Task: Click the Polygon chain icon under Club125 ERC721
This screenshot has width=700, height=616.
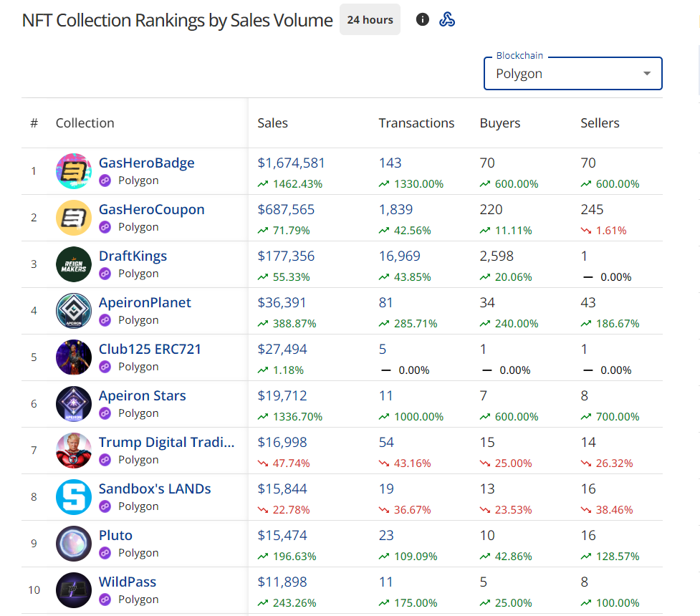Action: 105,367
